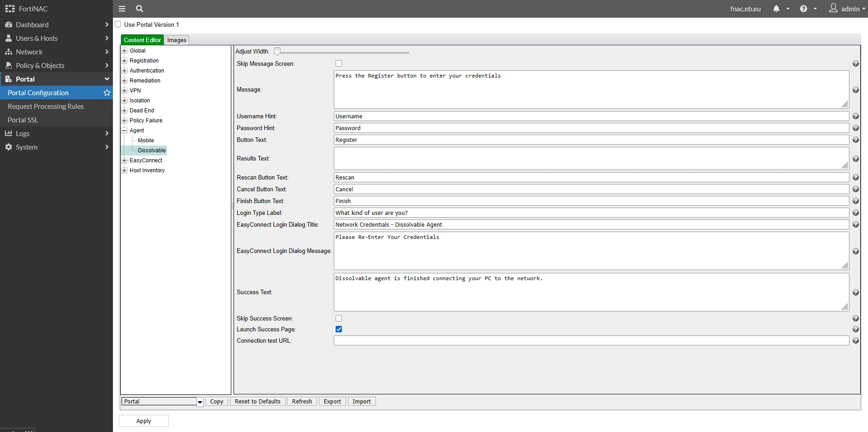Click the System gear icon in sidebar

pyautogui.click(x=9, y=147)
